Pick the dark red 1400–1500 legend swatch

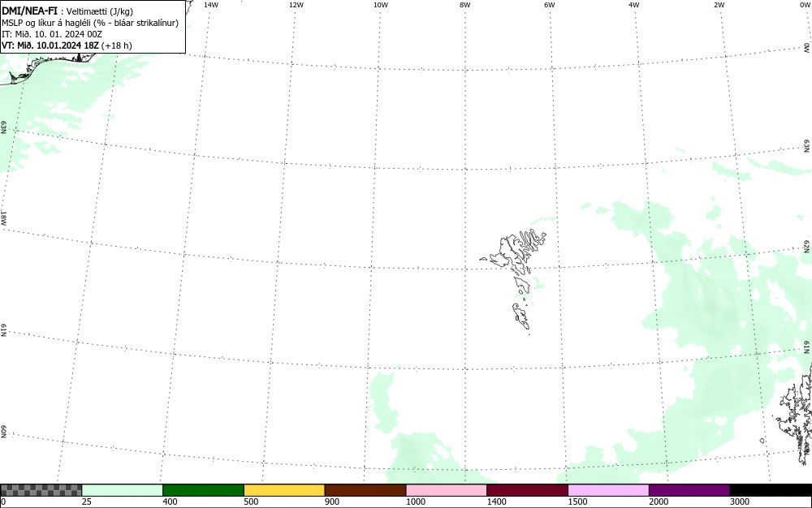(527, 490)
